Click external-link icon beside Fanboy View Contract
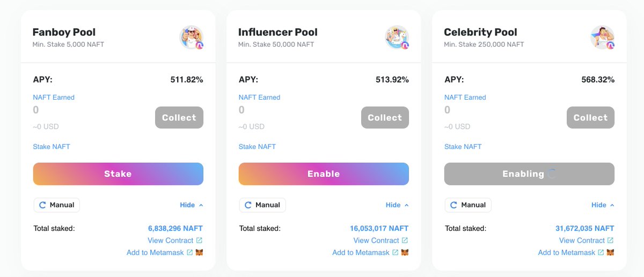 pos(199,241)
